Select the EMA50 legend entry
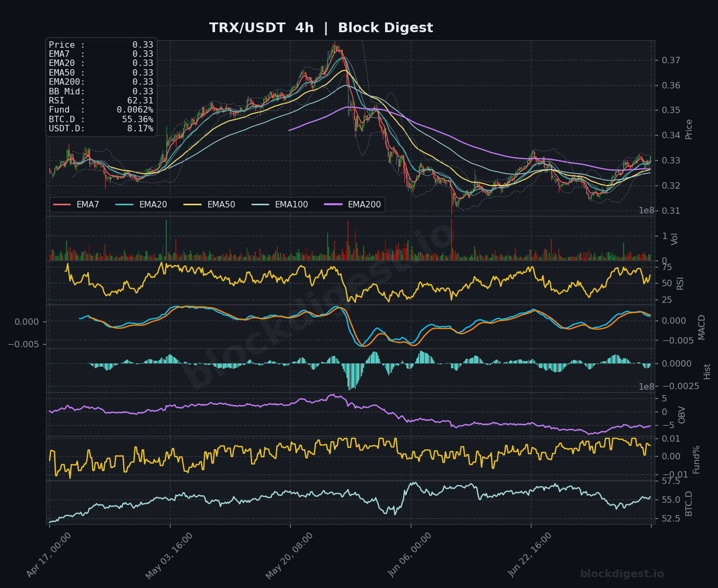 point(210,204)
